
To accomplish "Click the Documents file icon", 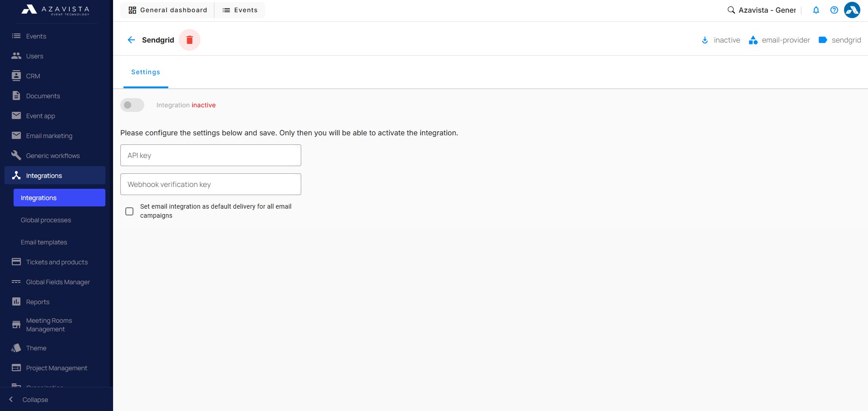I will [16, 96].
